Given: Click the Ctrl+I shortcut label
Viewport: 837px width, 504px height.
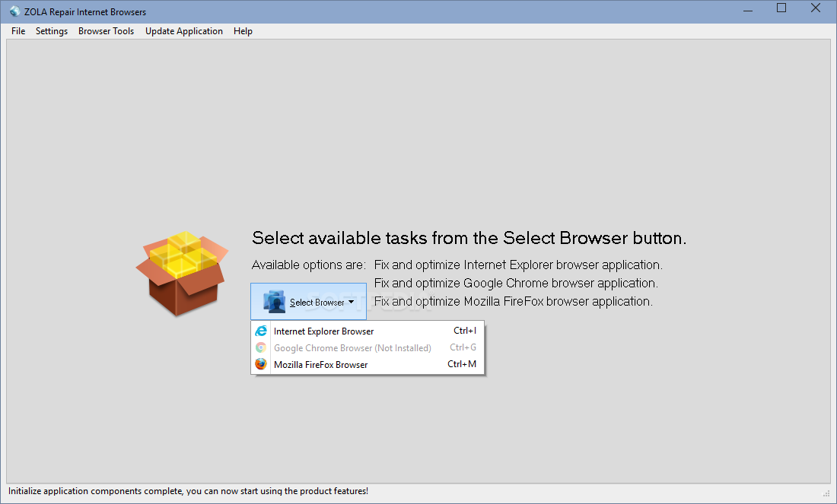Looking at the screenshot, I should click(x=464, y=331).
